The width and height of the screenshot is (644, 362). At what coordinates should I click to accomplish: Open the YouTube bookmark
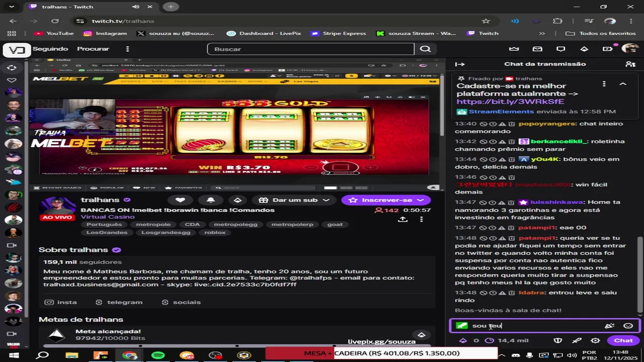(x=54, y=33)
